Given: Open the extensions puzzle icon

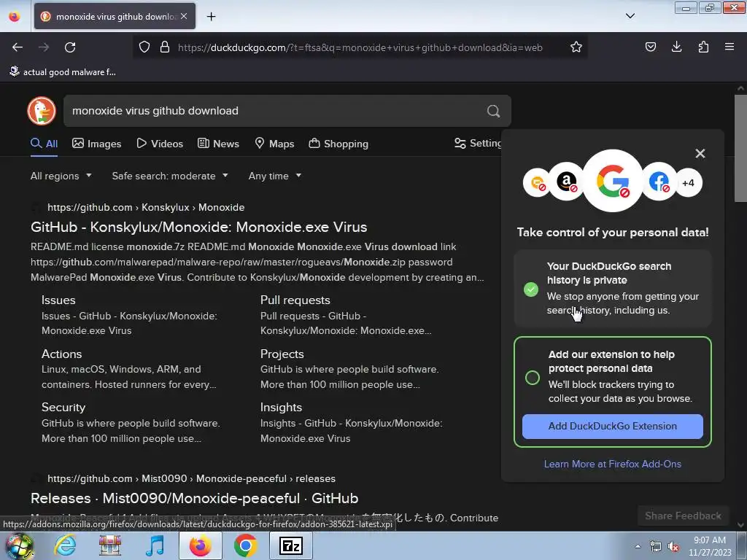Looking at the screenshot, I should click(703, 47).
